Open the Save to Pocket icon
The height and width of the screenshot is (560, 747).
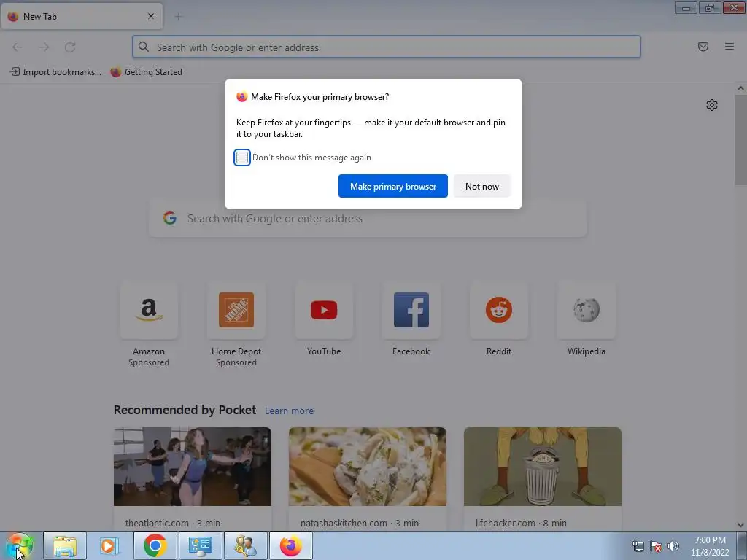pos(703,47)
